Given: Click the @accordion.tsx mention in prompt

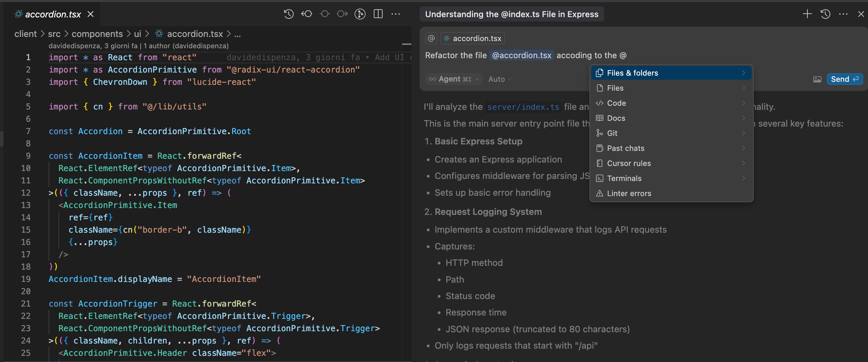Looking at the screenshot, I should click(522, 55).
